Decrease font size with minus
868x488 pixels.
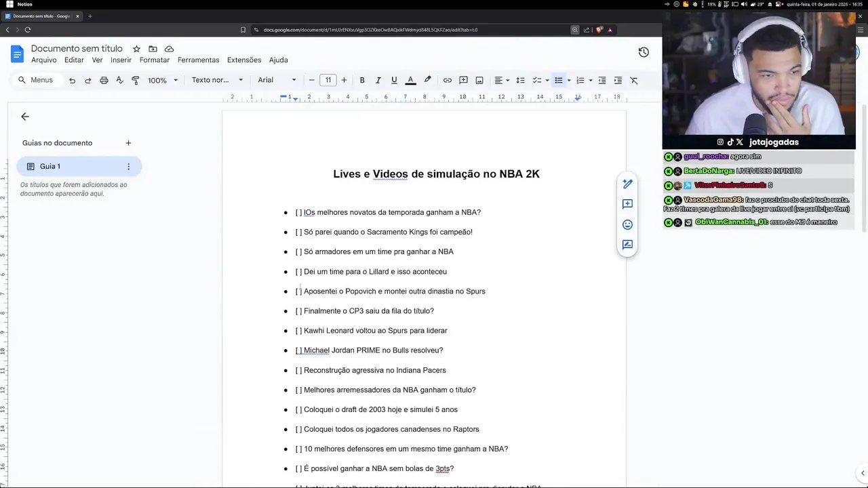pyautogui.click(x=312, y=80)
